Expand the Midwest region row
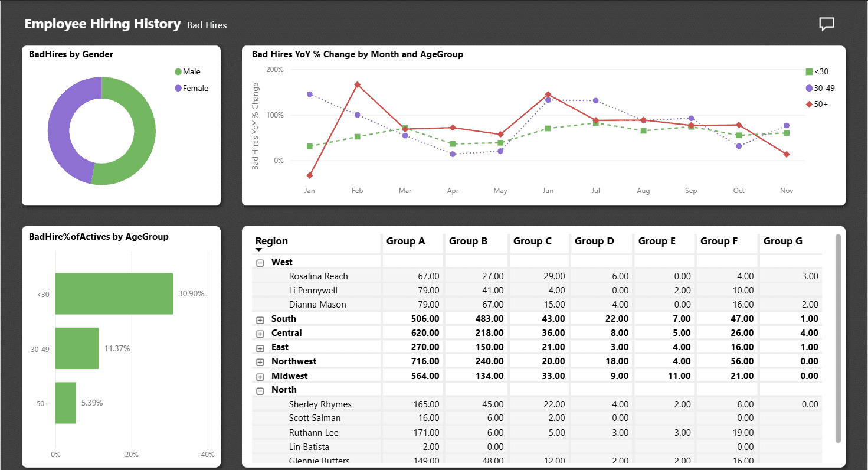The width and height of the screenshot is (868, 470). [x=260, y=377]
